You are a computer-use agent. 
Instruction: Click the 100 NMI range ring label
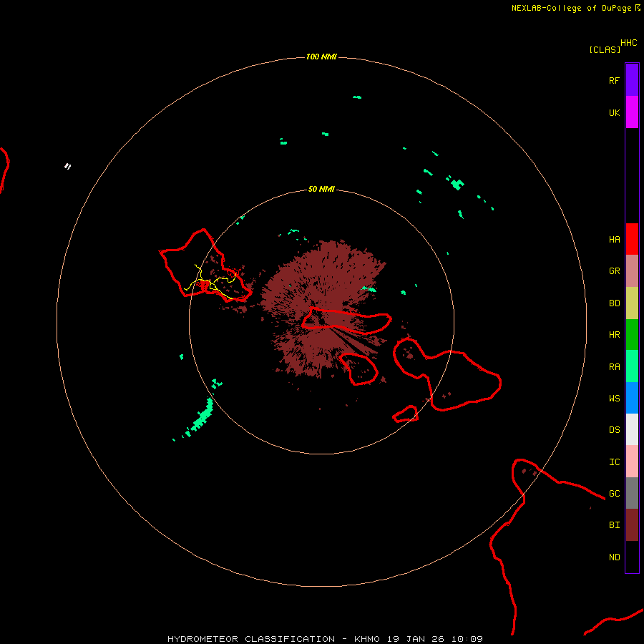(321, 57)
